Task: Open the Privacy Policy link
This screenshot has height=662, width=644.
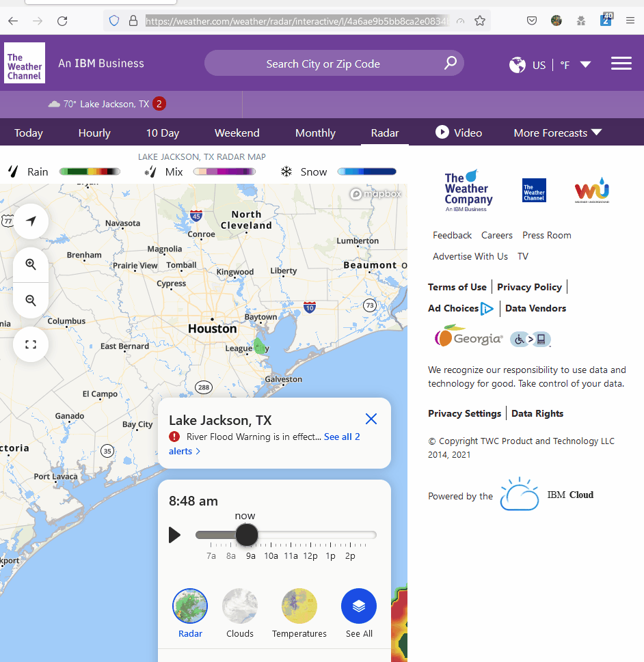Action: pos(529,287)
